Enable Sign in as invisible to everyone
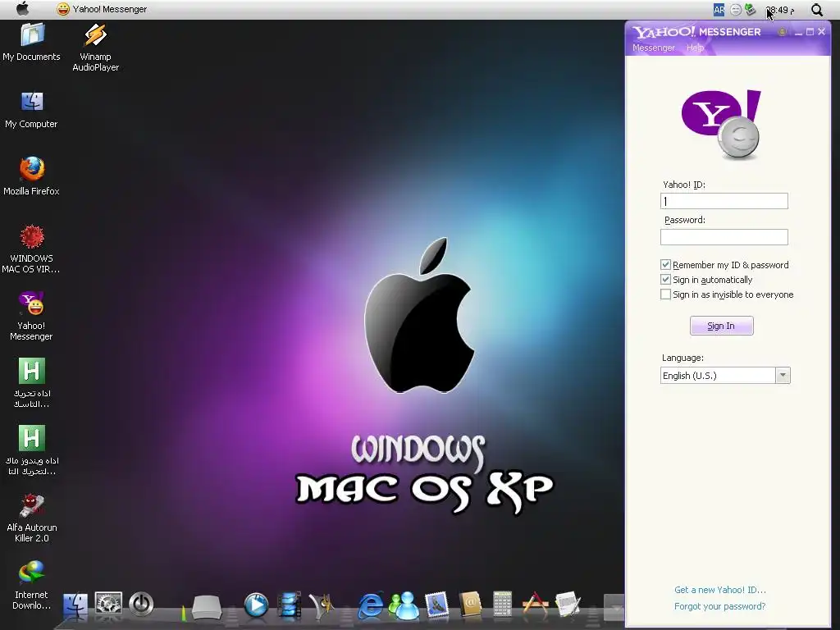The height and width of the screenshot is (630, 840). tap(665, 294)
